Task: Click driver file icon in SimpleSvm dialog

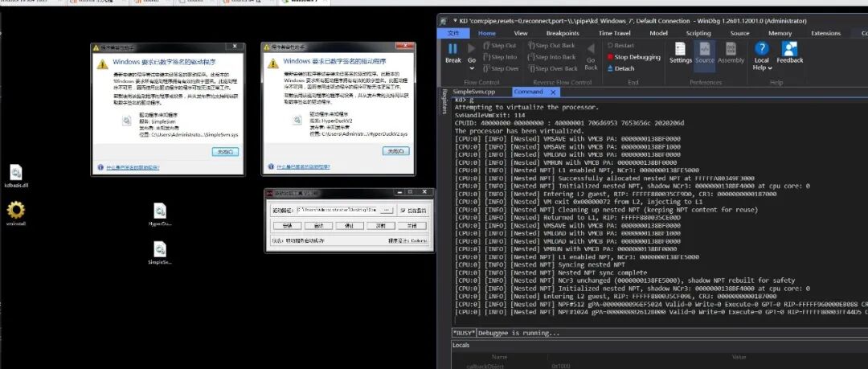Action: click(x=127, y=120)
